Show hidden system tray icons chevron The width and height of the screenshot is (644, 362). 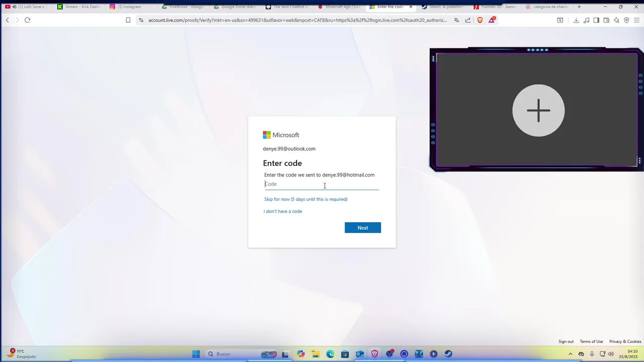tap(570, 354)
